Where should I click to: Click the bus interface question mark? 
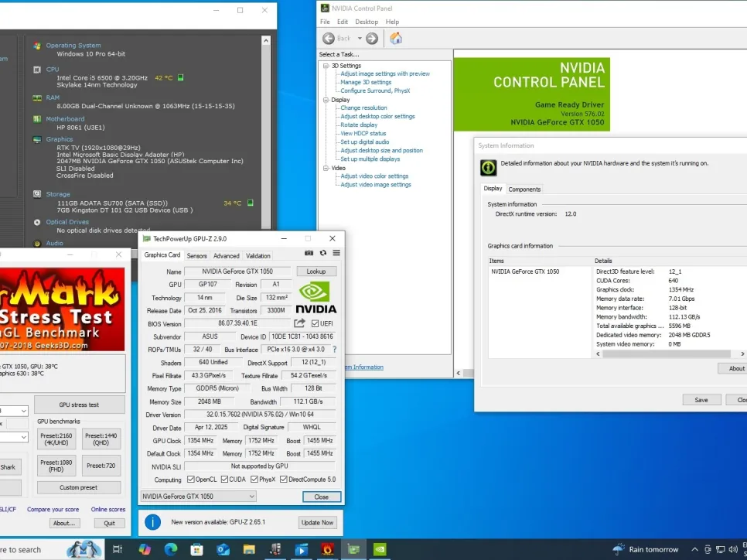[x=334, y=350]
